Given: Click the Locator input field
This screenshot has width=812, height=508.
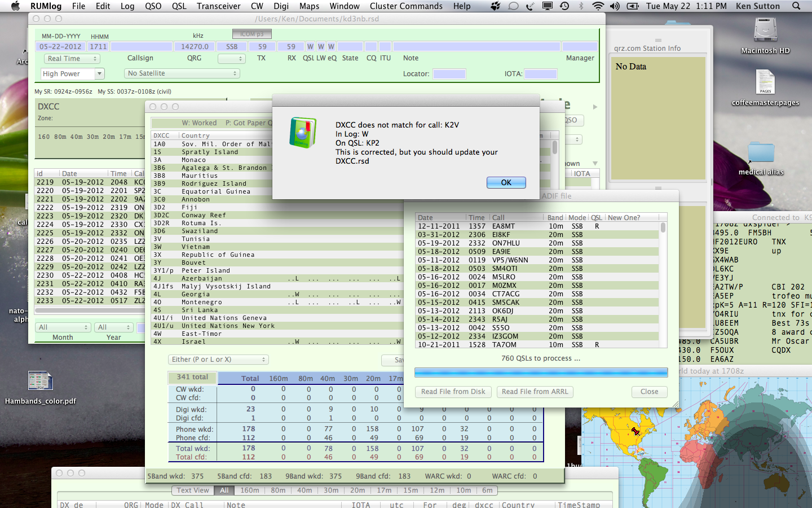Looking at the screenshot, I should pos(449,74).
